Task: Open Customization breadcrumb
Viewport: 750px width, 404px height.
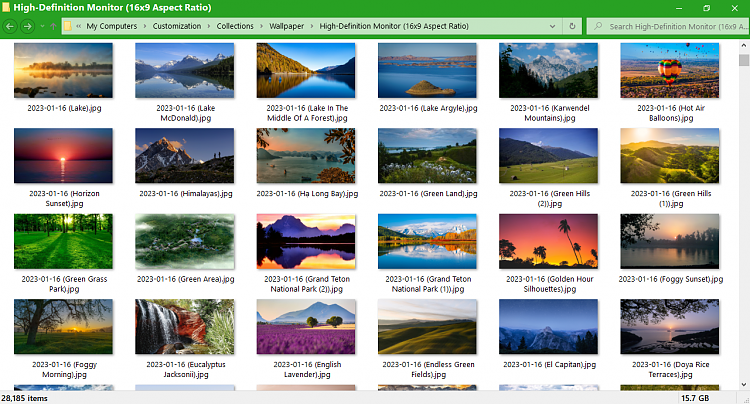Action: coord(176,26)
